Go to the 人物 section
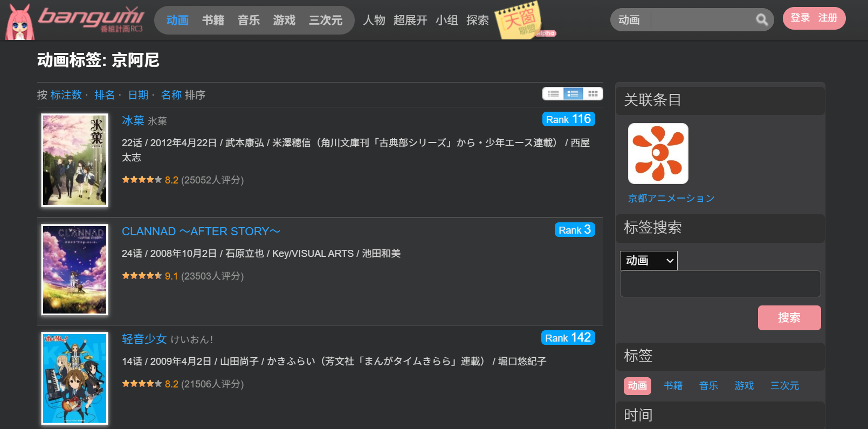This screenshot has width=868, height=429. tap(374, 21)
